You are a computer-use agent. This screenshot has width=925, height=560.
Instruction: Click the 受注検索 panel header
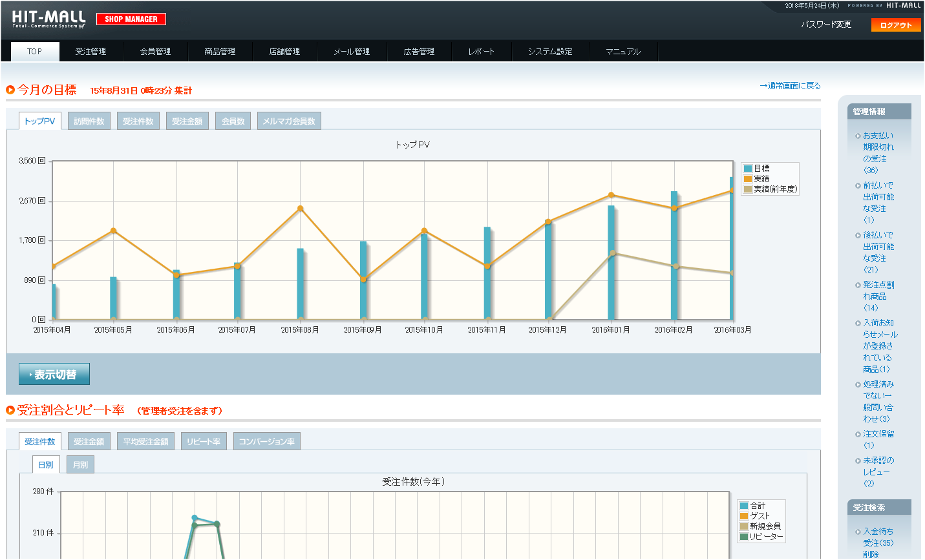tap(879, 508)
